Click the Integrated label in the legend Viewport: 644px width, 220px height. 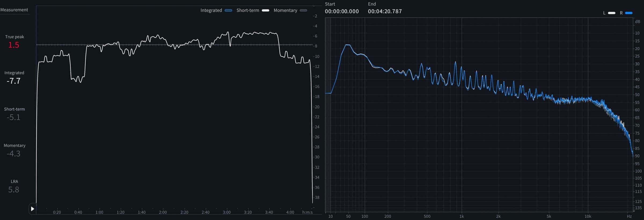click(x=211, y=10)
